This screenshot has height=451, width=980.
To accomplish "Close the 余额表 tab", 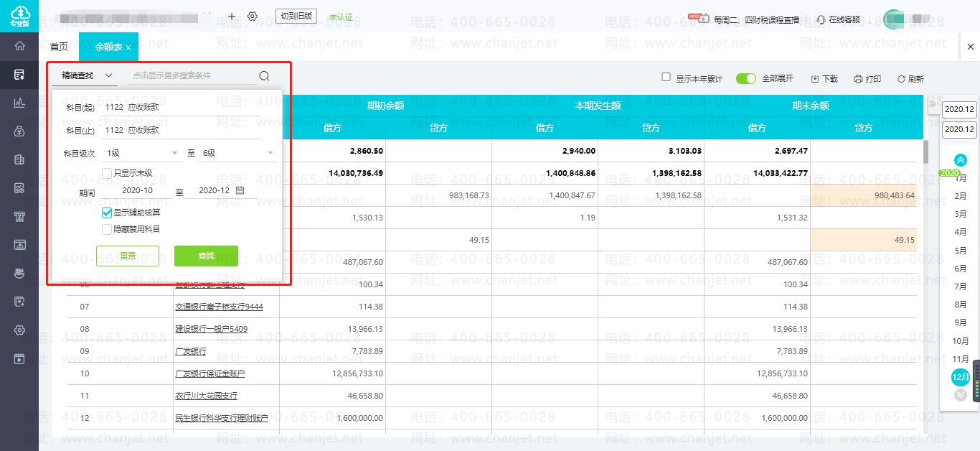I will 128,47.
